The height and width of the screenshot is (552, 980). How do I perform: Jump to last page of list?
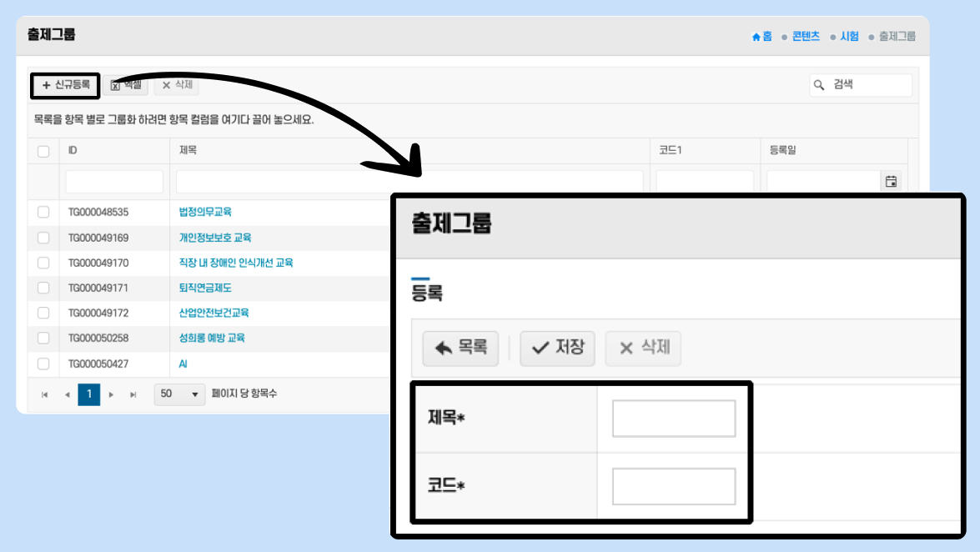point(133,394)
